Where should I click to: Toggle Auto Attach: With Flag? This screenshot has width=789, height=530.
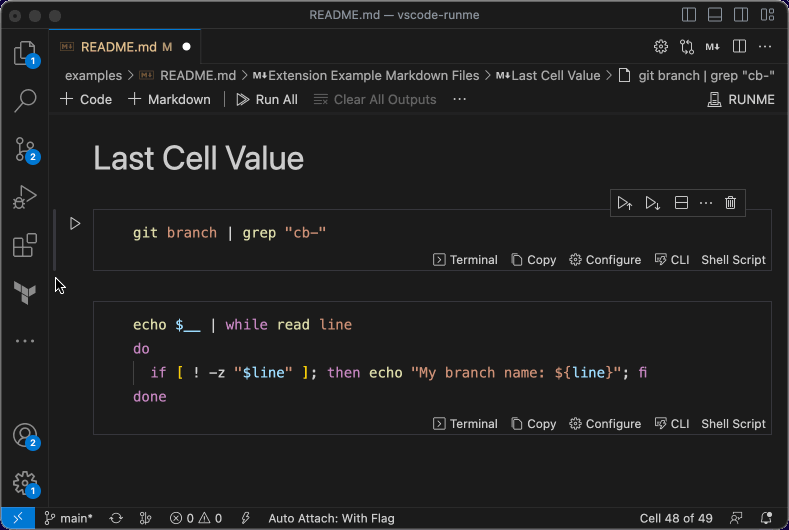331,518
